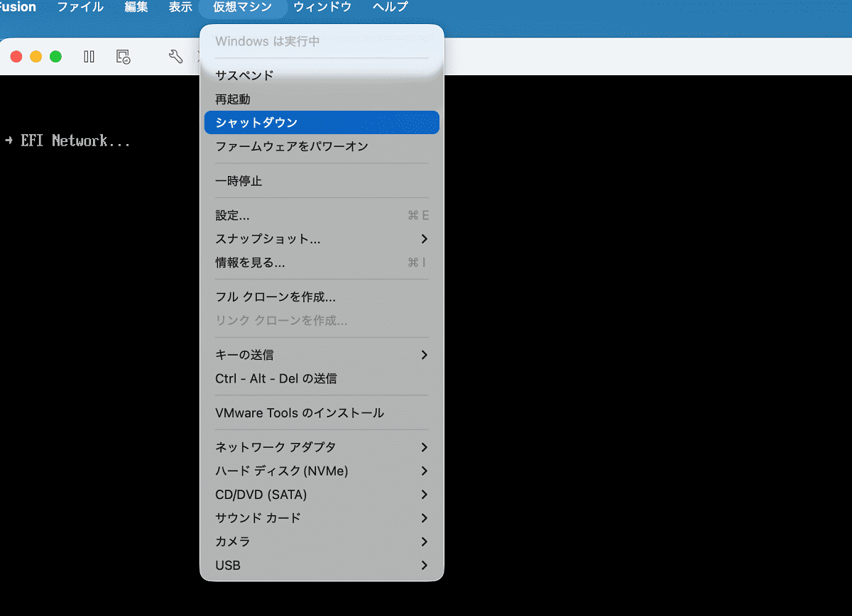This screenshot has height=616, width=852.
Task: Choose VMware Tools のインストール
Action: click(x=322, y=412)
